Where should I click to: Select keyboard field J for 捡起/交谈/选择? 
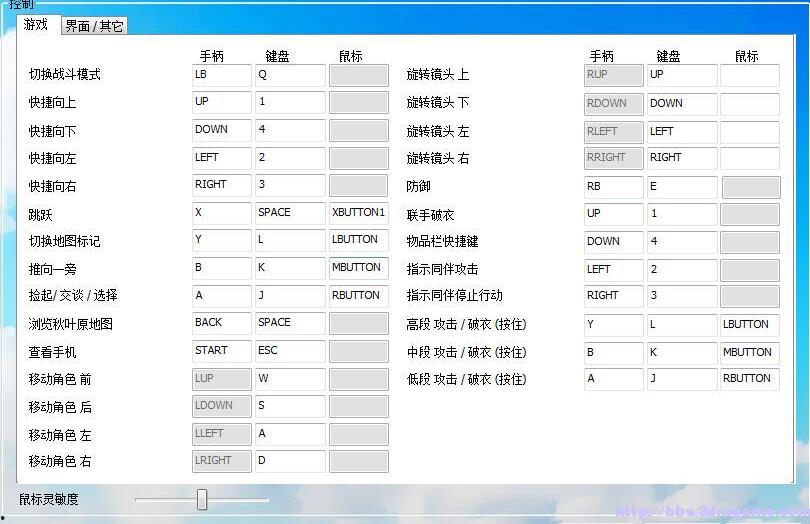click(290, 296)
